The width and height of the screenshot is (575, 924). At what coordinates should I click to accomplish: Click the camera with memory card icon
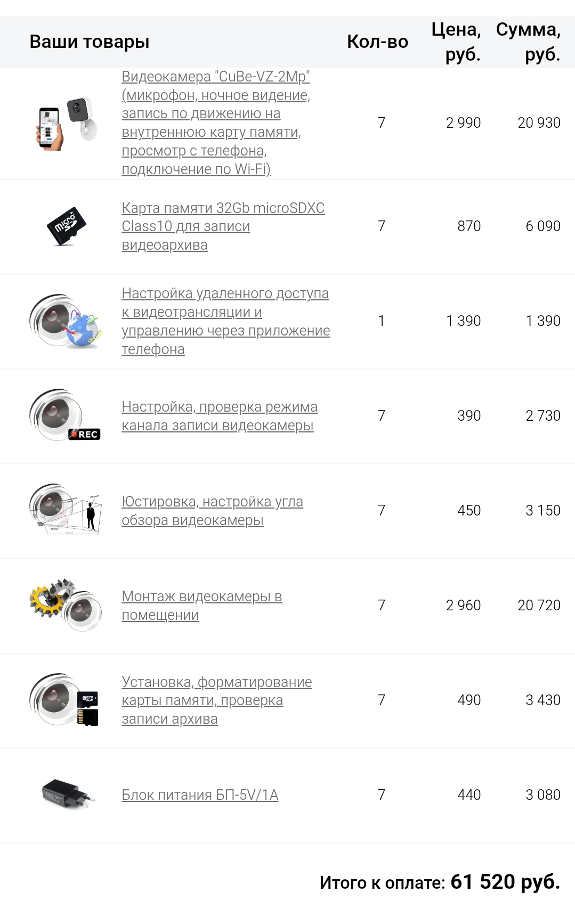pyautogui.click(x=65, y=700)
